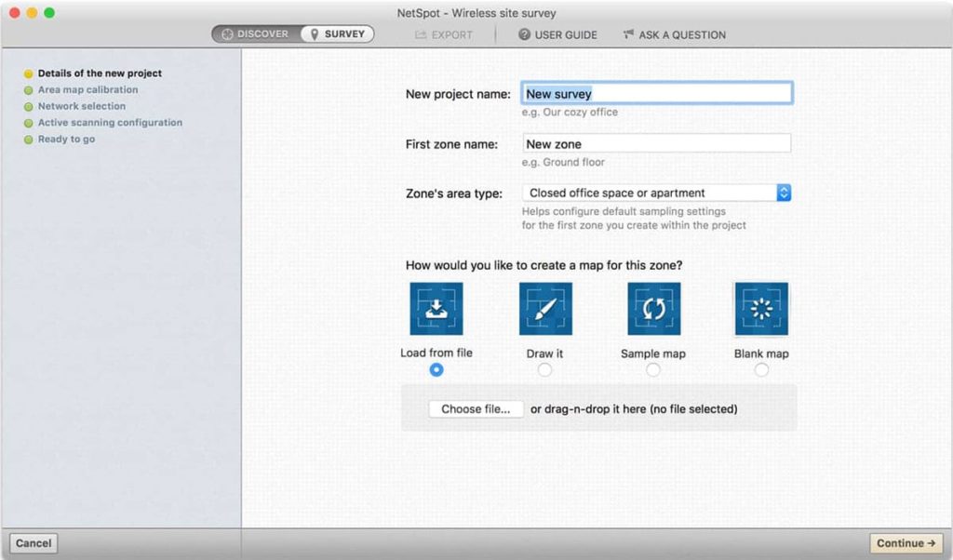The width and height of the screenshot is (953, 560).
Task: Click the Draw it paintbrush icon
Action: tap(545, 309)
